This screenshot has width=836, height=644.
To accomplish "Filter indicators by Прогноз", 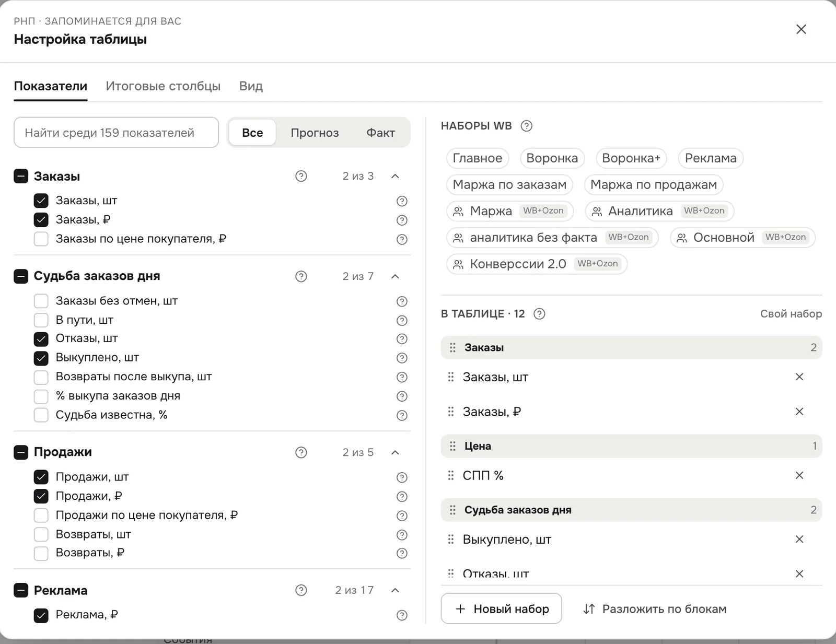I will 315,133.
